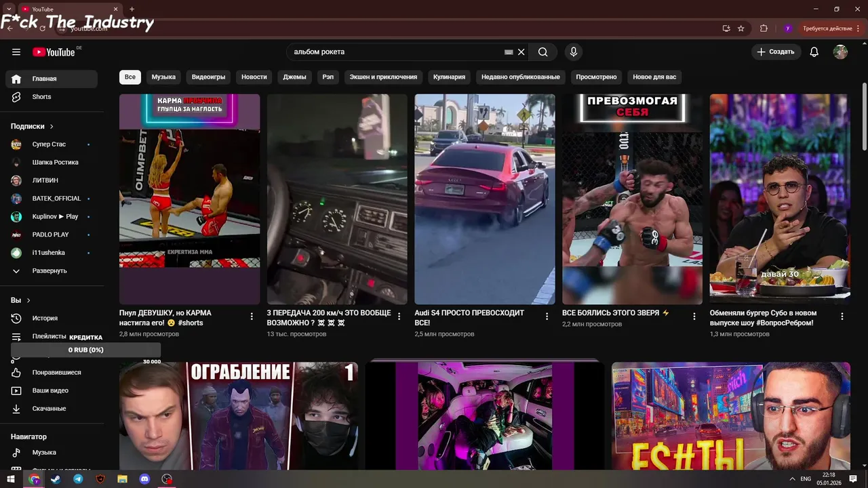The image size is (868, 488).
Task: Go to the YouTube logo home link
Action: click(x=54, y=52)
